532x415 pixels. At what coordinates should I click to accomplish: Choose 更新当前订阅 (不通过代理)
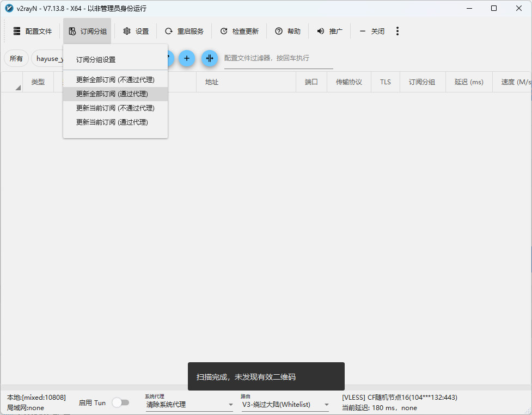point(115,108)
